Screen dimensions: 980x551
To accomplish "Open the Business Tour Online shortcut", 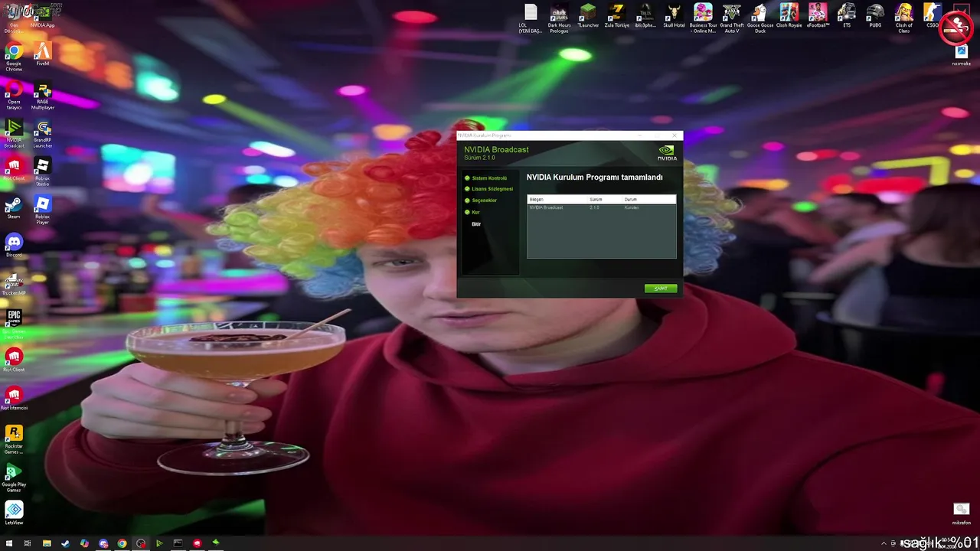I will 703,18.
